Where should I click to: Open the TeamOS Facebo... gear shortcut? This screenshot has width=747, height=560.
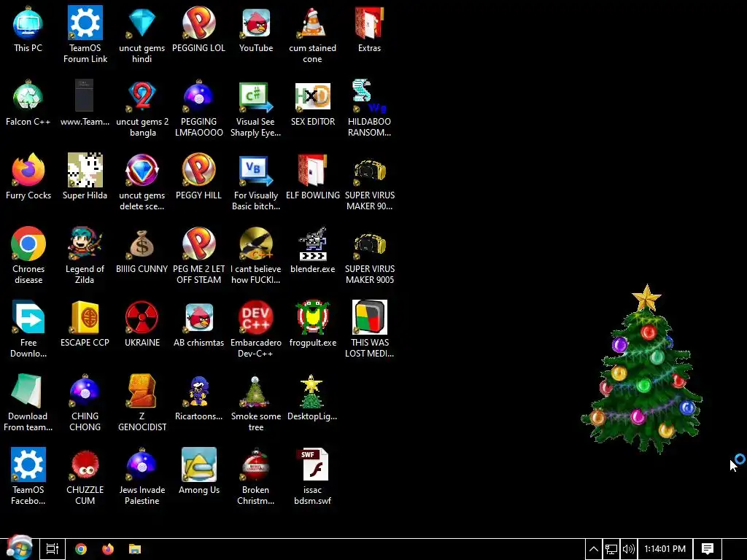pos(28,464)
